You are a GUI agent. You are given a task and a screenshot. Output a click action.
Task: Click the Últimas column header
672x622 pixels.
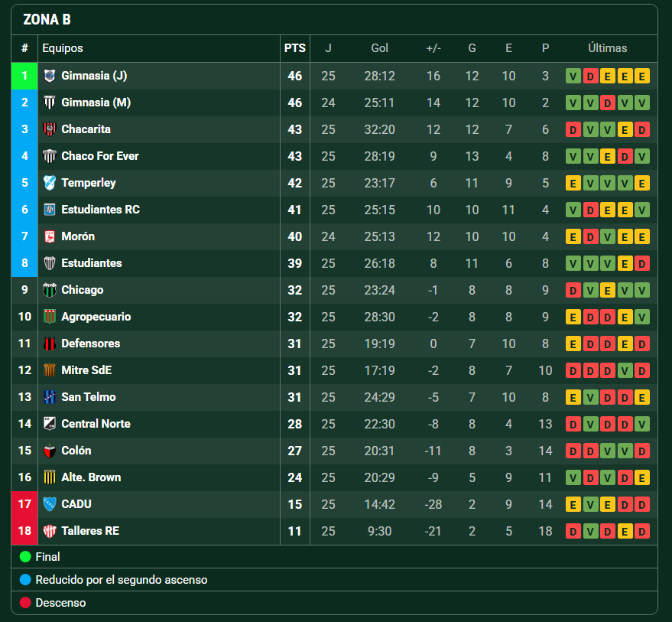(607, 48)
